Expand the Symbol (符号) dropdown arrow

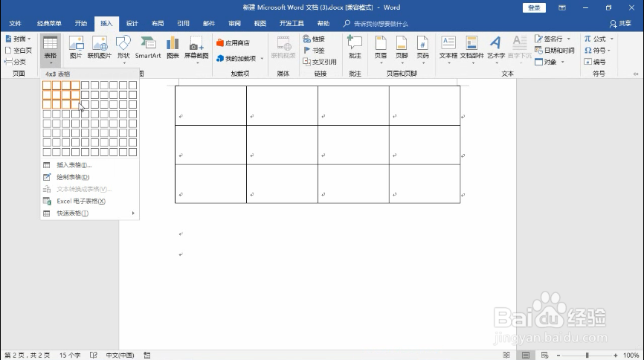(x=609, y=51)
